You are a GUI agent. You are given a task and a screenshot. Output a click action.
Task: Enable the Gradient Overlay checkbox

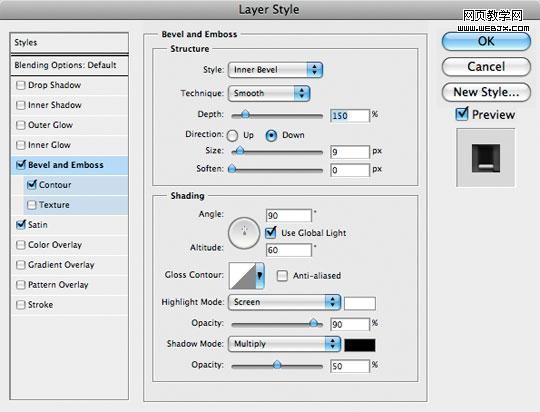(x=21, y=265)
